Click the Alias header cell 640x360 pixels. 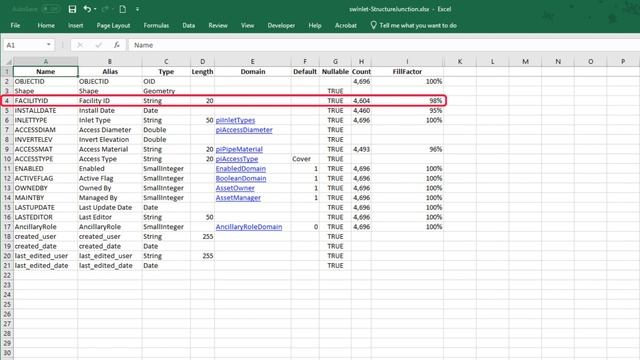tap(110, 71)
